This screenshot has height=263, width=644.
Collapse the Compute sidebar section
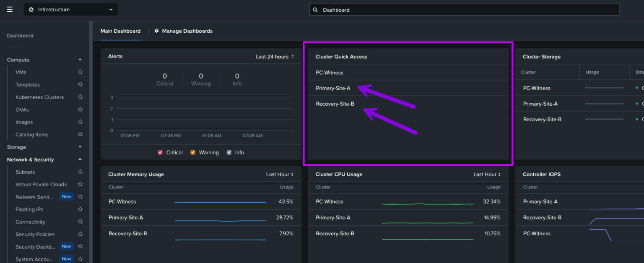coord(80,60)
